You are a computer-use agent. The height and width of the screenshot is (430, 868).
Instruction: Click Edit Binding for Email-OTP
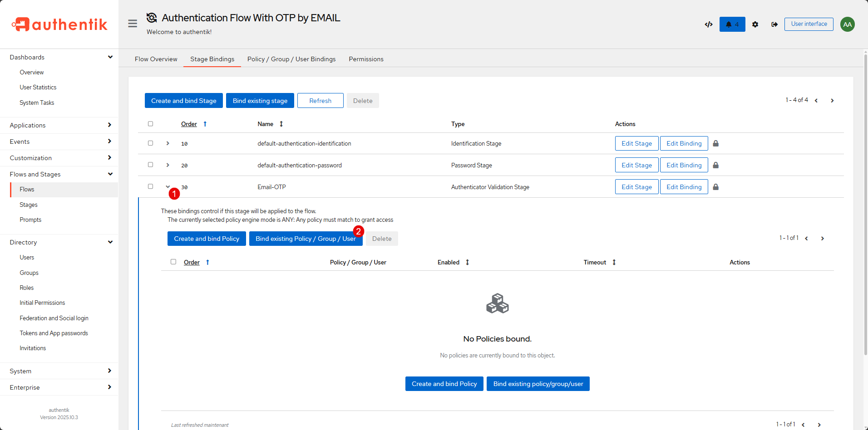point(684,187)
